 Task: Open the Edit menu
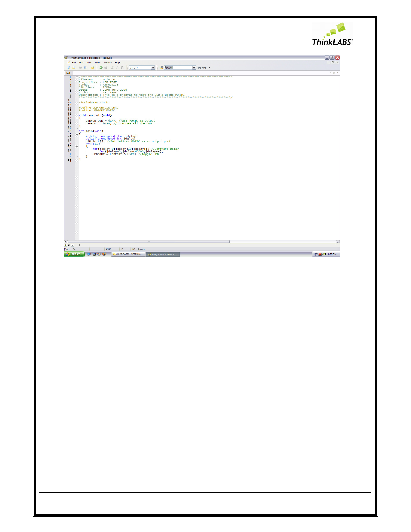point(81,63)
